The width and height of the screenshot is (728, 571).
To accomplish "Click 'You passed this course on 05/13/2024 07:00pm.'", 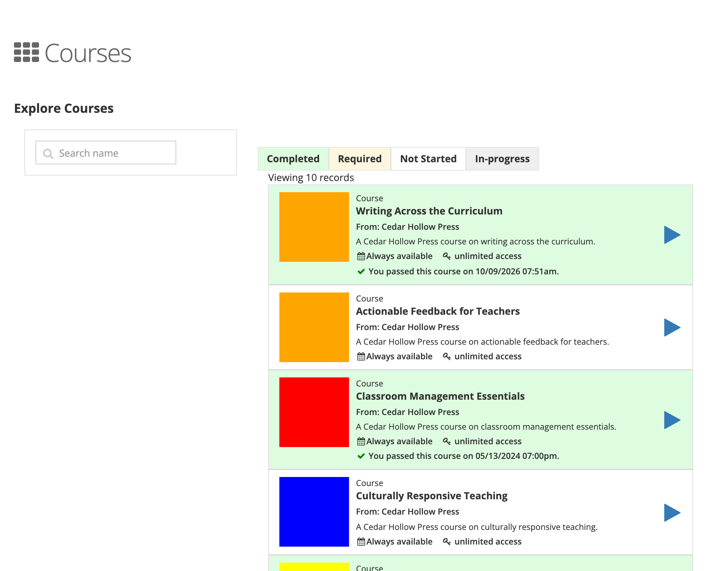I will pyautogui.click(x=464, y=456).
